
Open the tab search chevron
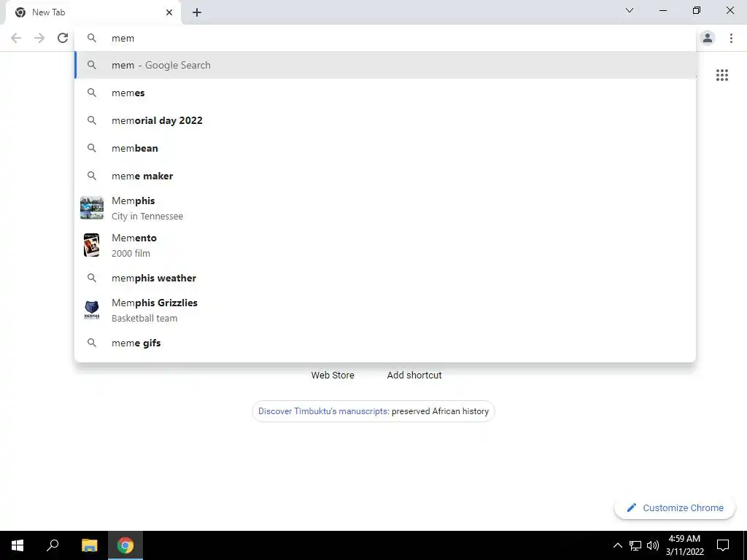(x=630, y=10)
